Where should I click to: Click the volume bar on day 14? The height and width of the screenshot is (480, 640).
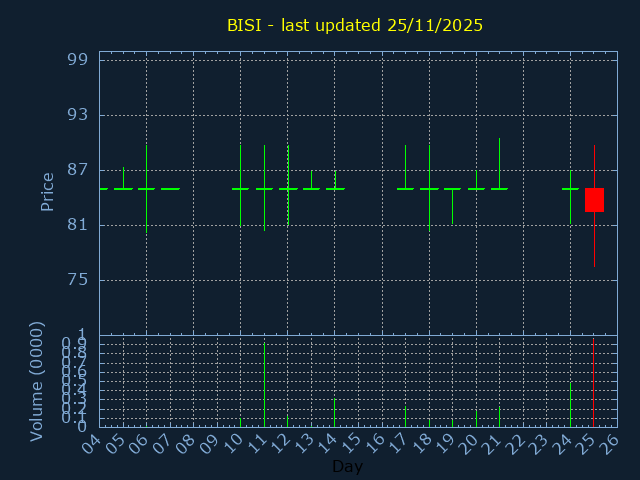click(334, 412)
